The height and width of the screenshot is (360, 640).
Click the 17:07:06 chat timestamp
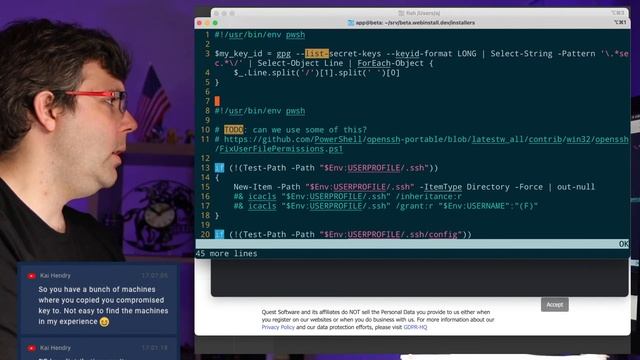[x=155, y=276]
